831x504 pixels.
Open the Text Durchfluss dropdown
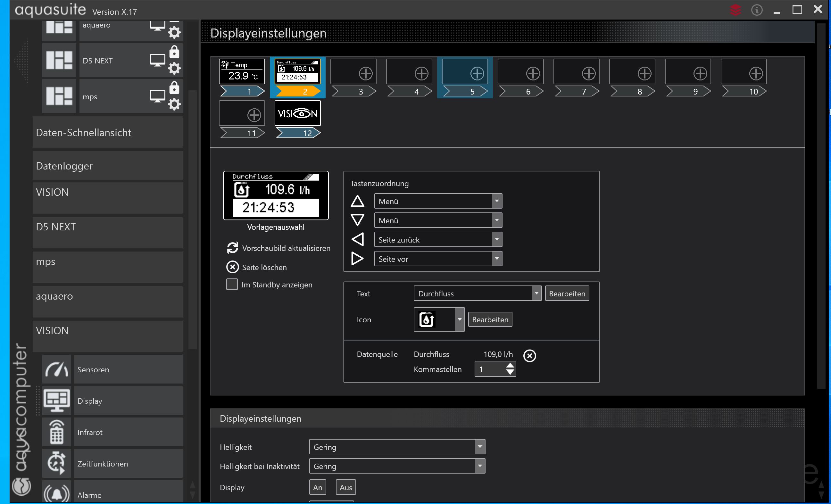click(x=477, y=293)
